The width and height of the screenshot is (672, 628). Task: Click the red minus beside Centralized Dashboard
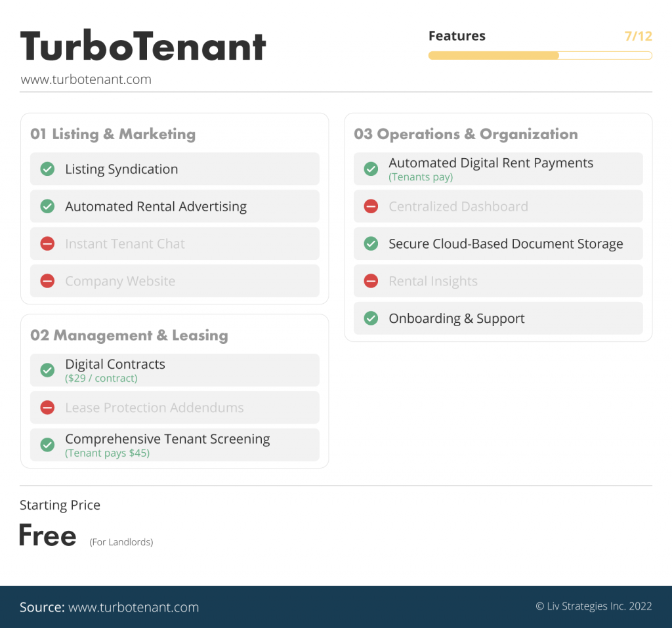[x=371, y=206]
